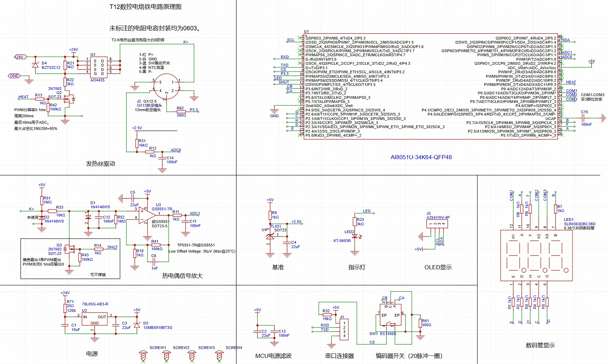Image resolution: width=608 pixels, height=364 pixels.
Task: Click the R7 1kΩ resistor above display
Action: (x=556, y=209)
